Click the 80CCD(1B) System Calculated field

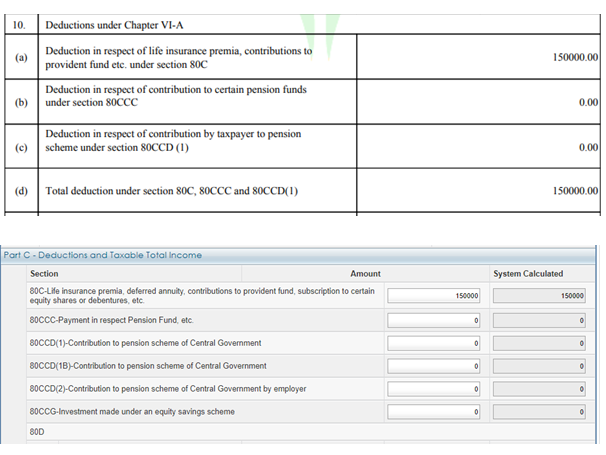coord(539,366)
